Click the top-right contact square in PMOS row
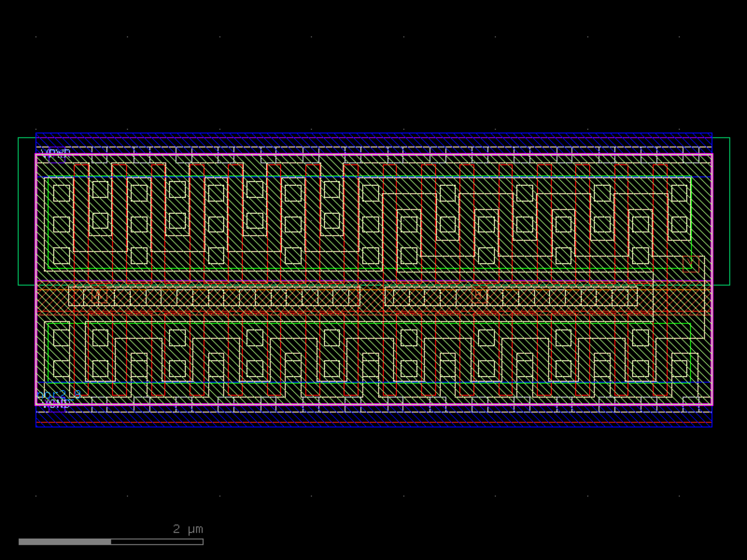 pyautogui.click(x=679, y=193)
